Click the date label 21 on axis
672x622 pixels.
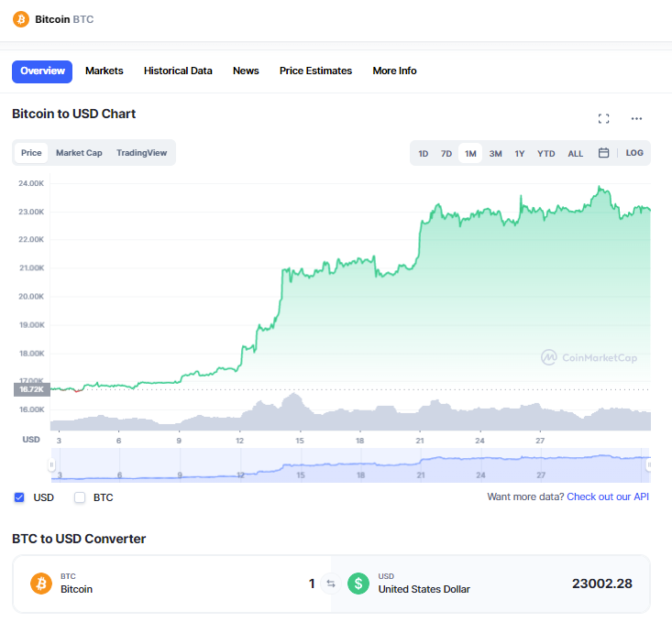pos(420,441)
